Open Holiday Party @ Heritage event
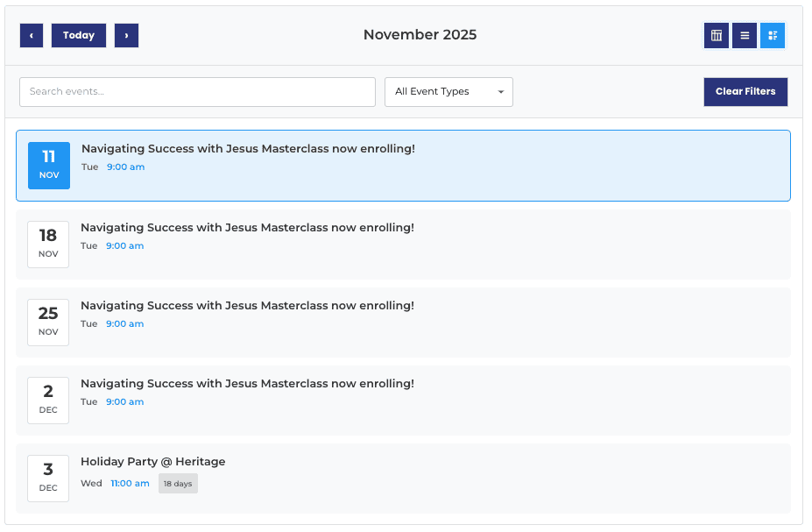This screenshot has width=812, height=532. click(153, 462)
